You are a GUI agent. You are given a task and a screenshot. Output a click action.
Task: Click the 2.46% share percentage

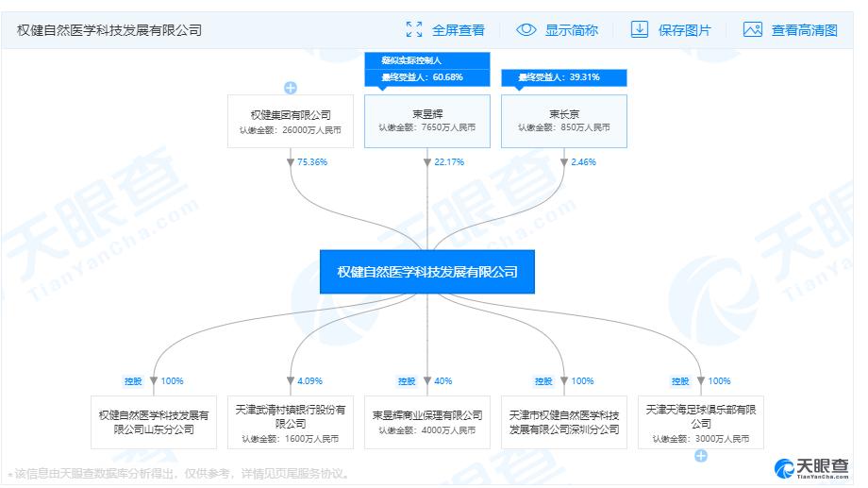point(583,161)
